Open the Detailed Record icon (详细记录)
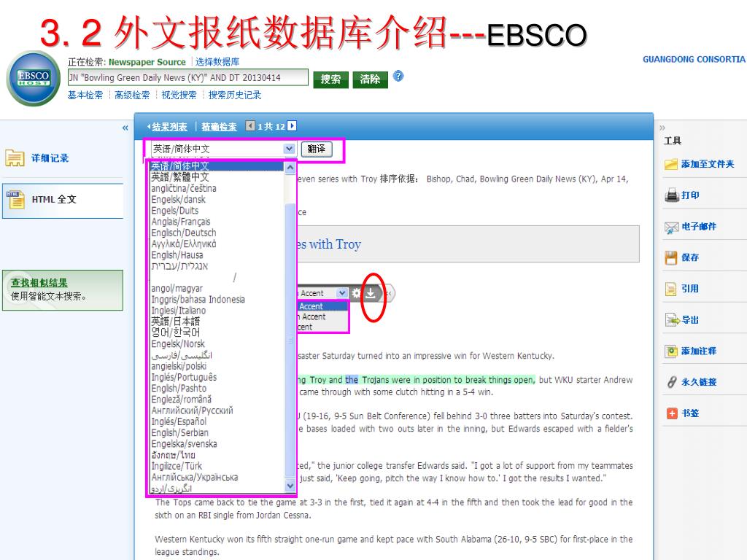The height and width of the screenshot is (560, 747). coord(15,157)
